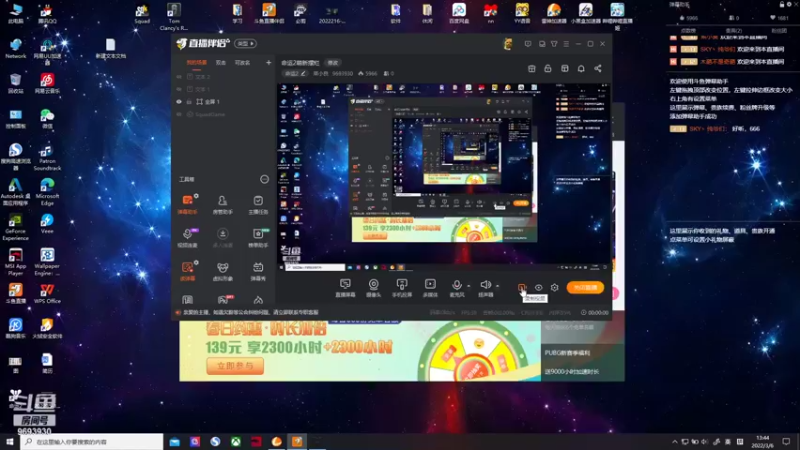Open the Windows Start menu
The height and width of the screenshot is (450, 800).
(x=10, y=441)
